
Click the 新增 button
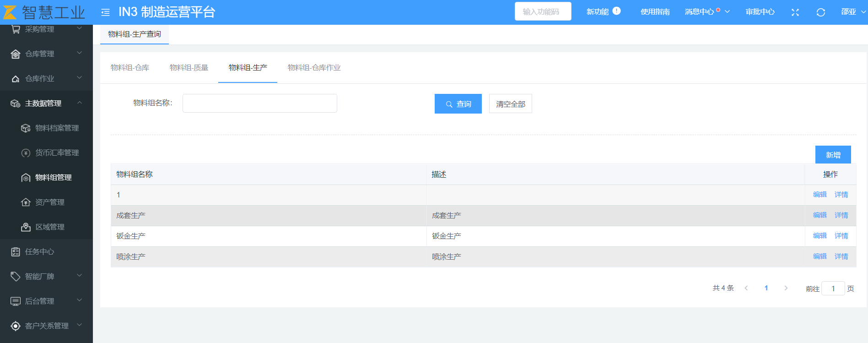point(833,155)
